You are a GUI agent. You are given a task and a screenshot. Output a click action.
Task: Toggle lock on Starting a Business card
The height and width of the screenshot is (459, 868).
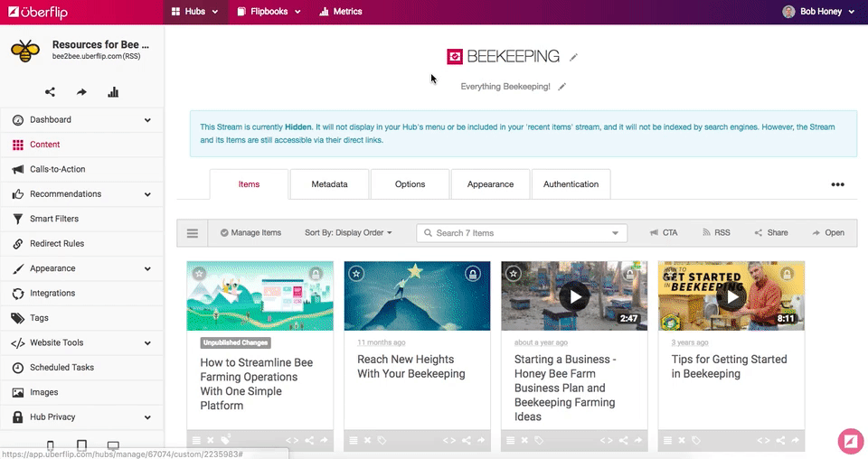point(630,274)
